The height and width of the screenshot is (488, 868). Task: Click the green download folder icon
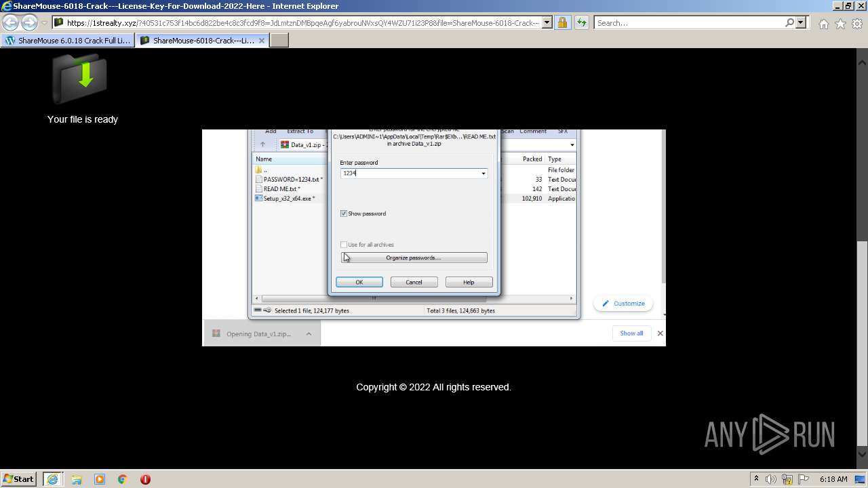point(80,79)
